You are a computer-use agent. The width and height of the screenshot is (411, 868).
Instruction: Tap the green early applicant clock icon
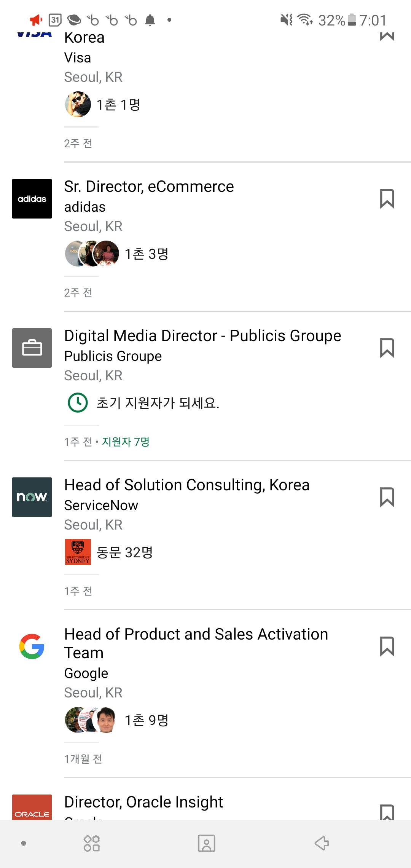[78, 402]
